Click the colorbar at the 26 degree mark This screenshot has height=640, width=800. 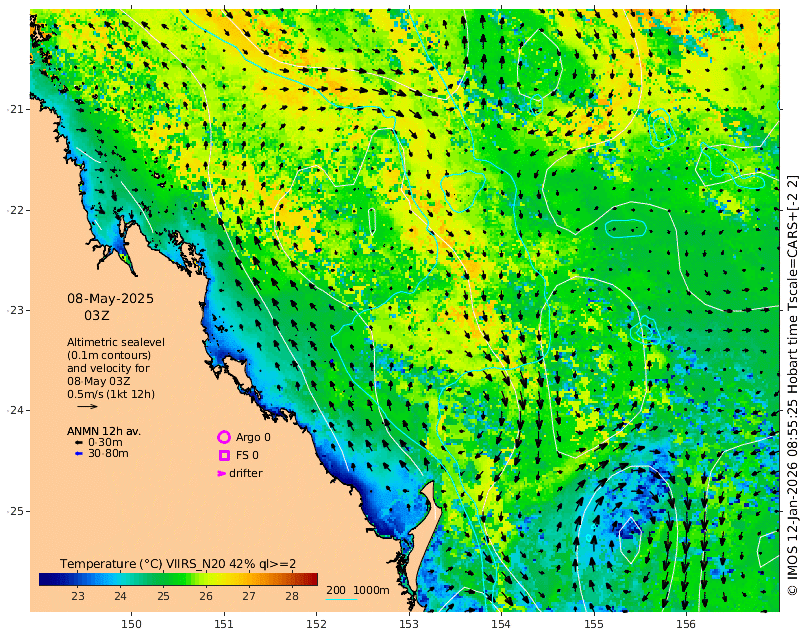click(x=206, y=579)
